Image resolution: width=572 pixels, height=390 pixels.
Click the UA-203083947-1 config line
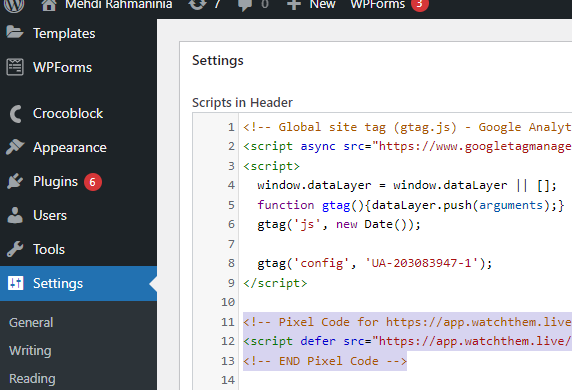click(375, 263)
